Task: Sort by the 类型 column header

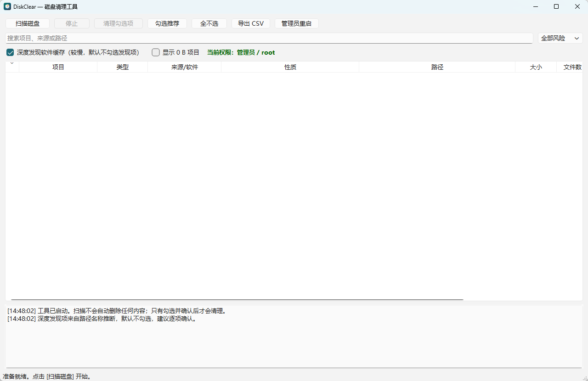Action: tap(123, 67)
